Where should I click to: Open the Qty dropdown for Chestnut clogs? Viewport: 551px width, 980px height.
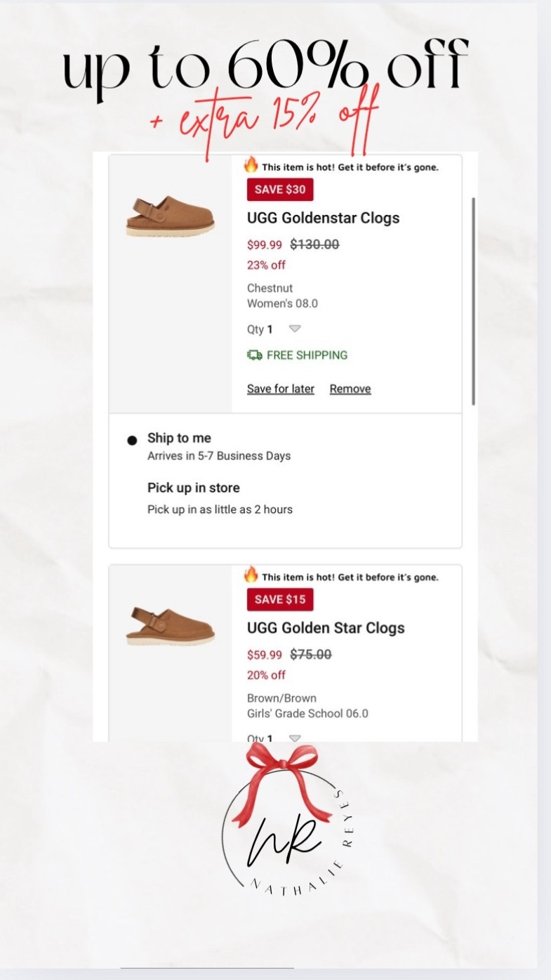click(x=295, y=329)
